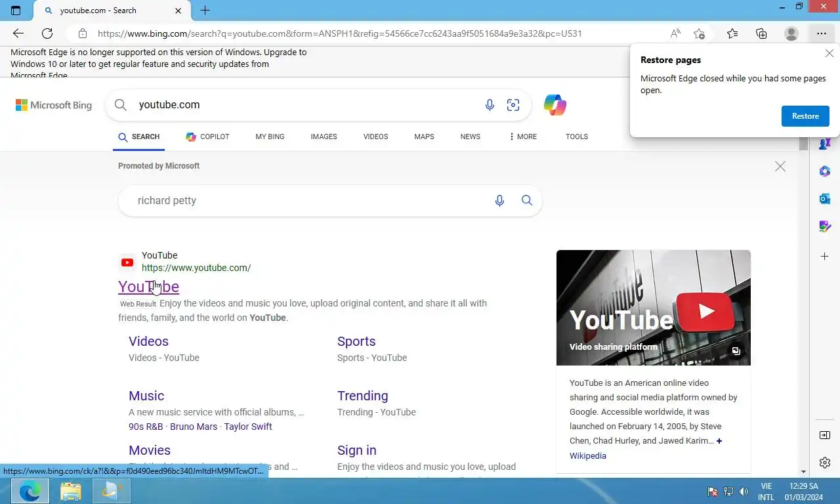Viewport: 840px width, 504px height.
Task: Click voice search in promoted box
Action: pos(499,201)
